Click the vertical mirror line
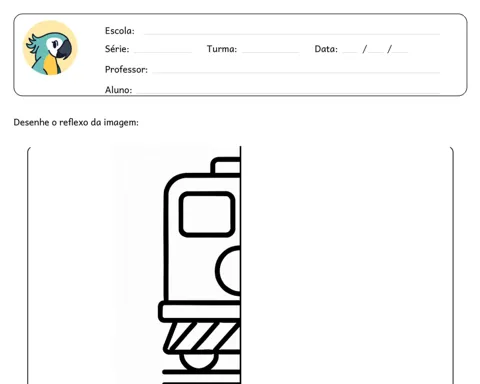480x384 pixels. point(240,265)
